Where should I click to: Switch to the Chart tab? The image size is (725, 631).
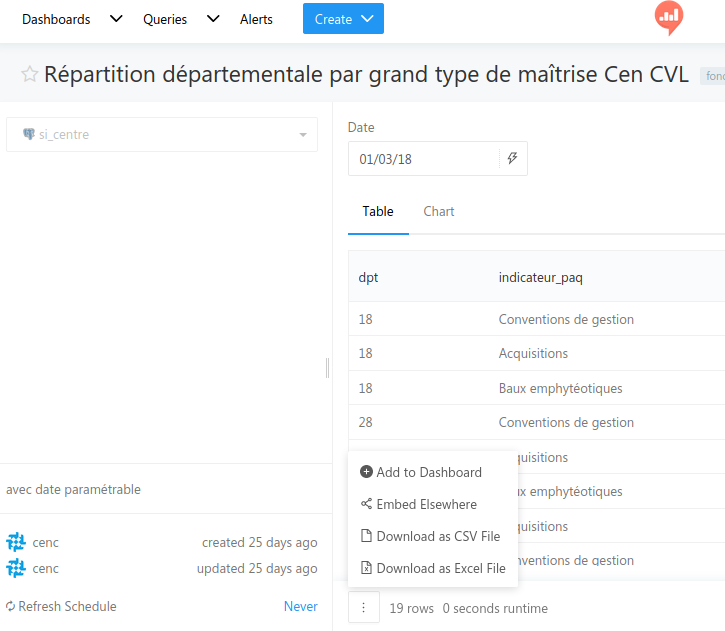[438, 211]
